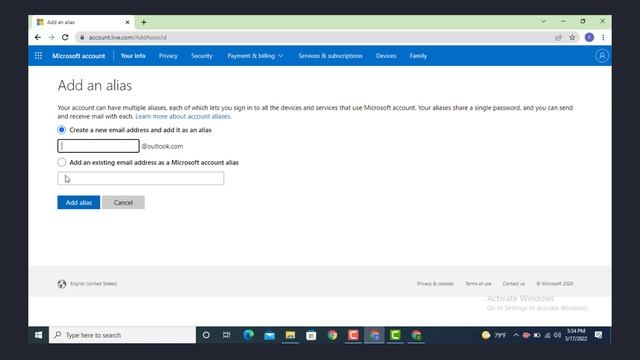Go forward in browser history
The image size is (640, 360).
pos(51,37)
